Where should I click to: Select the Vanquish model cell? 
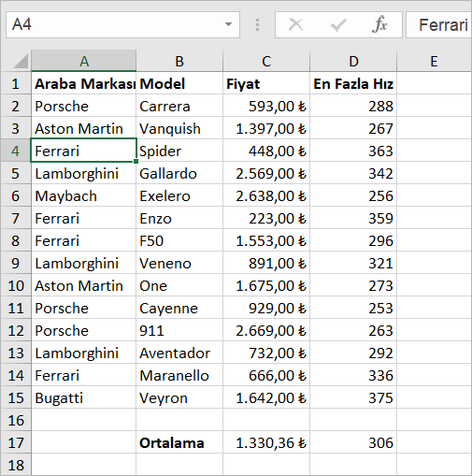[179, 128]
